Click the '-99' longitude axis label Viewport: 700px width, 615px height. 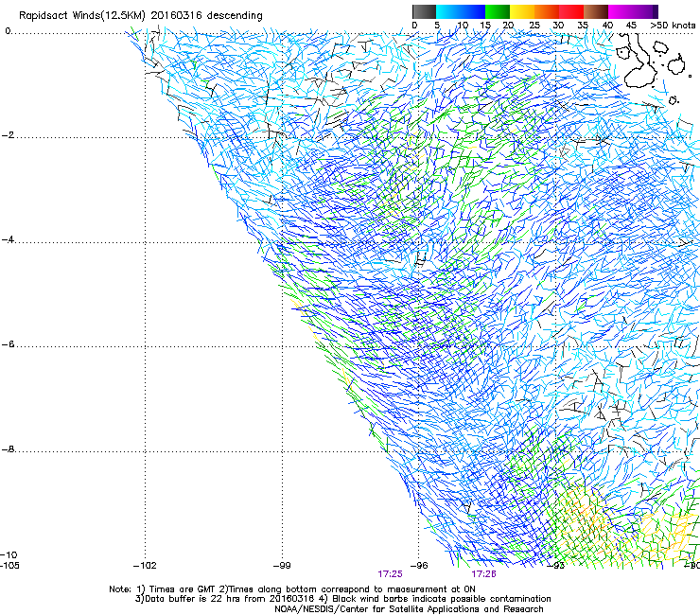coord(282,566)
